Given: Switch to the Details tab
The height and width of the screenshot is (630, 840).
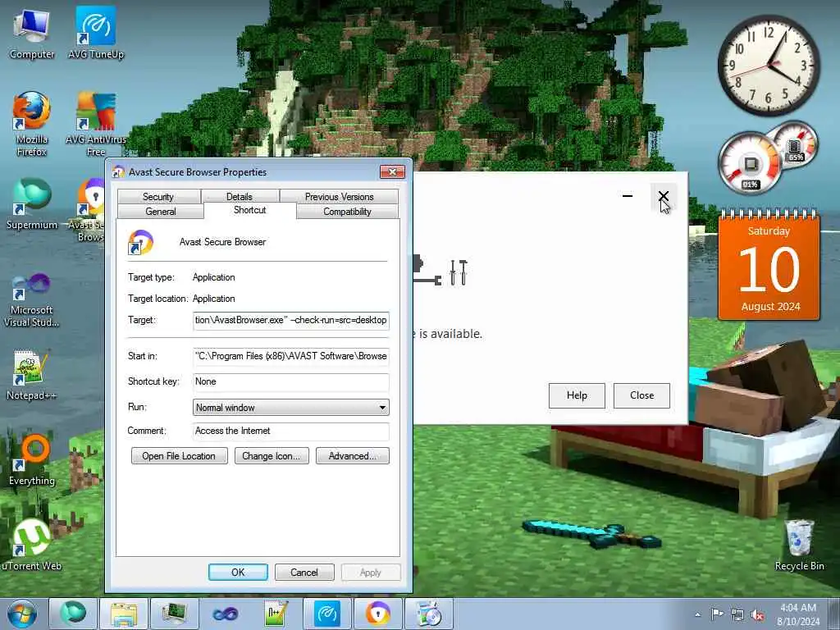Looking at the screenshot, I should 240,197.
